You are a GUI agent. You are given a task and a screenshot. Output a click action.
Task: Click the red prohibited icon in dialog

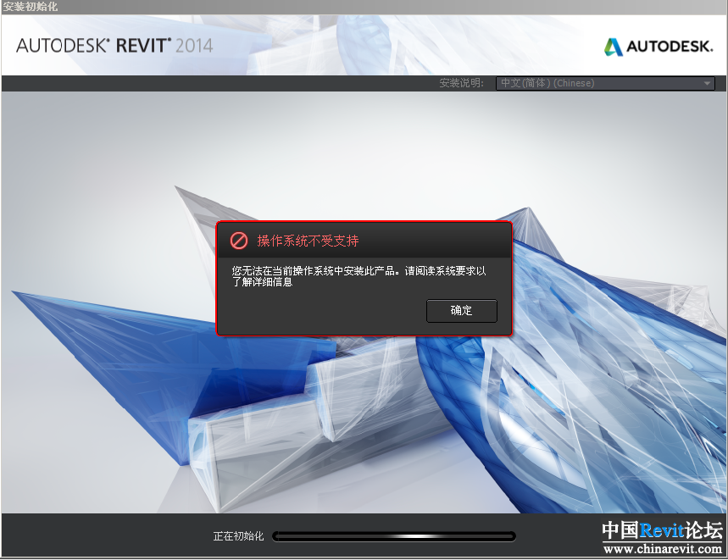(239, 241)
